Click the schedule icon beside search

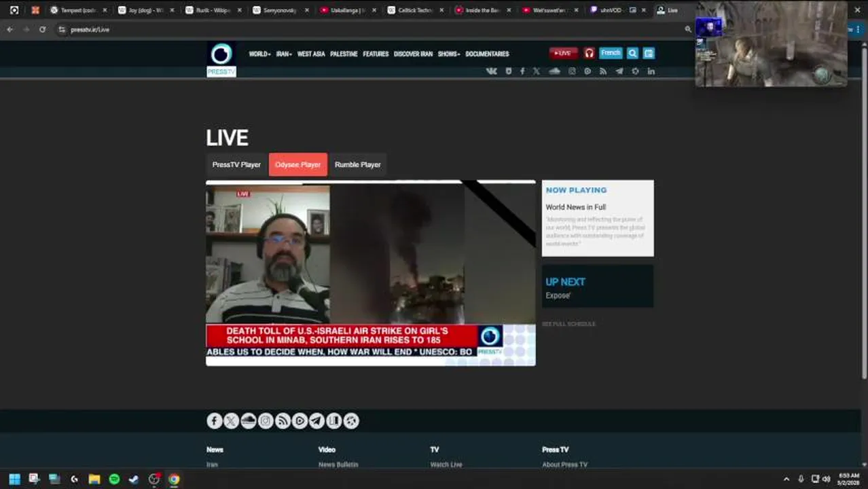[x=649, y=53]
